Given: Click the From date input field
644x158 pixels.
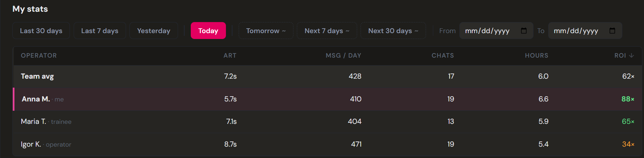Looking at the screenshot, I should pyautogui.click(x=496, y=31).
